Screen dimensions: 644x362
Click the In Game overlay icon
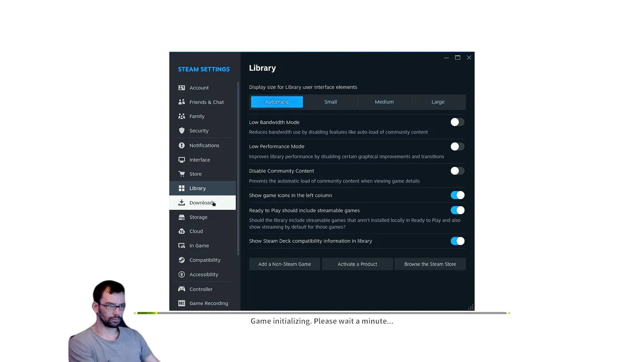click(x=182, y=246)
